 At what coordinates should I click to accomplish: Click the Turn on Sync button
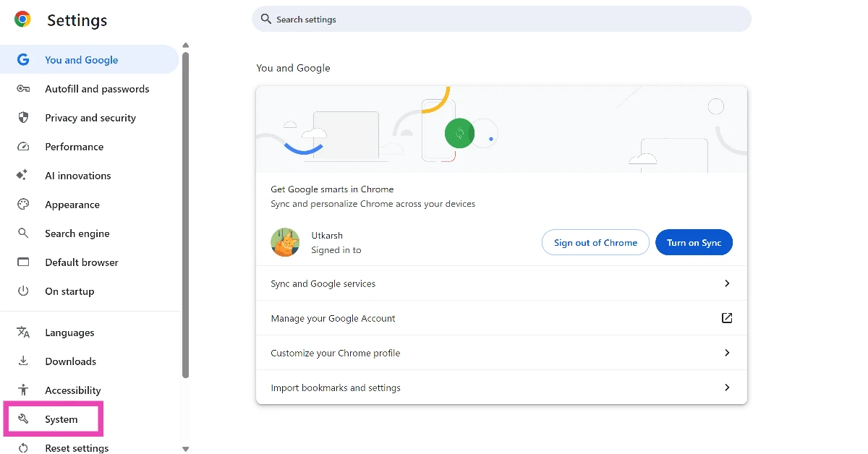click(694, 242)
